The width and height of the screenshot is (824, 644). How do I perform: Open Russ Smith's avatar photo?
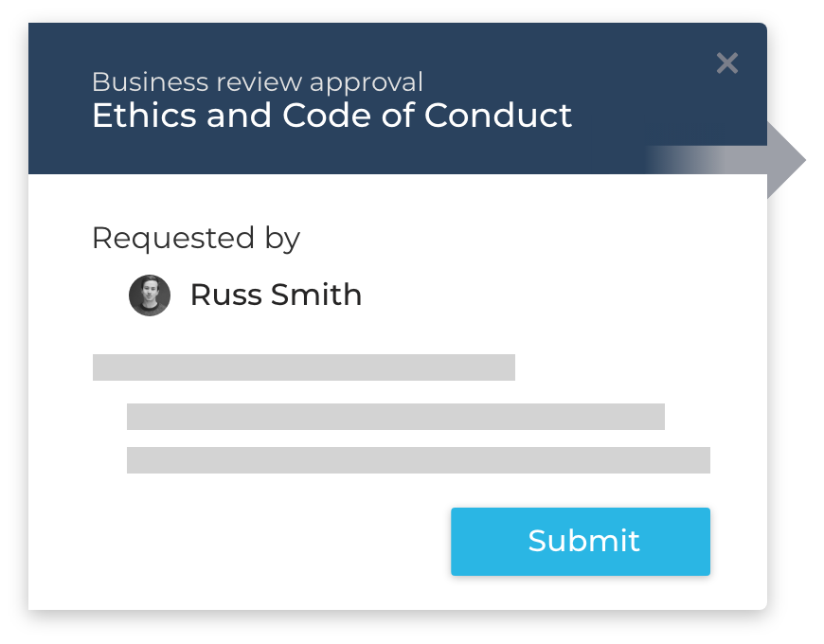click(x=150, y=295)
